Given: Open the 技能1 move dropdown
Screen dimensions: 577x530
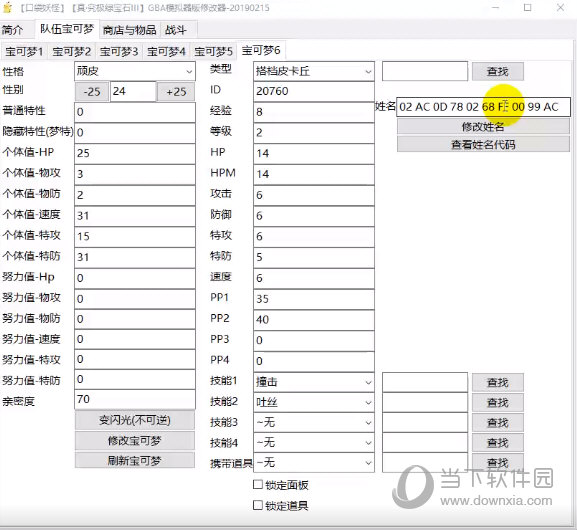Looking at the screenshot, I should pyautogui.click(x=314, y=382).
